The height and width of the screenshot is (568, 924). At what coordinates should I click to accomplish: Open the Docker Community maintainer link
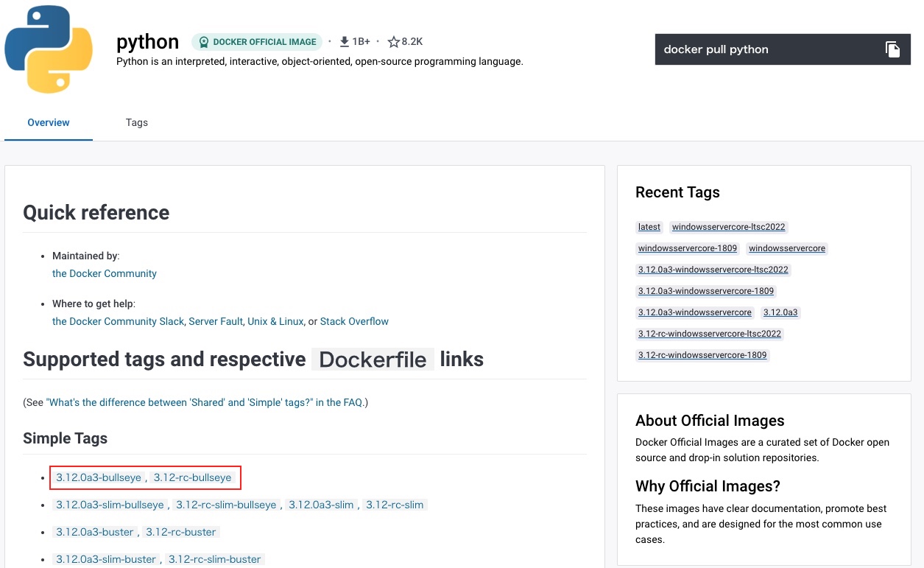pos(105,273)
